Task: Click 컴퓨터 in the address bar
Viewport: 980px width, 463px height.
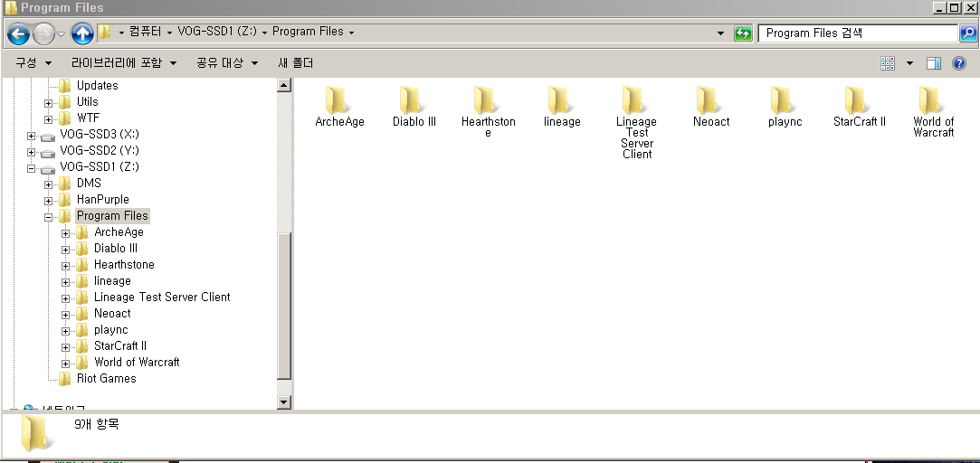Action: [146, 32]
